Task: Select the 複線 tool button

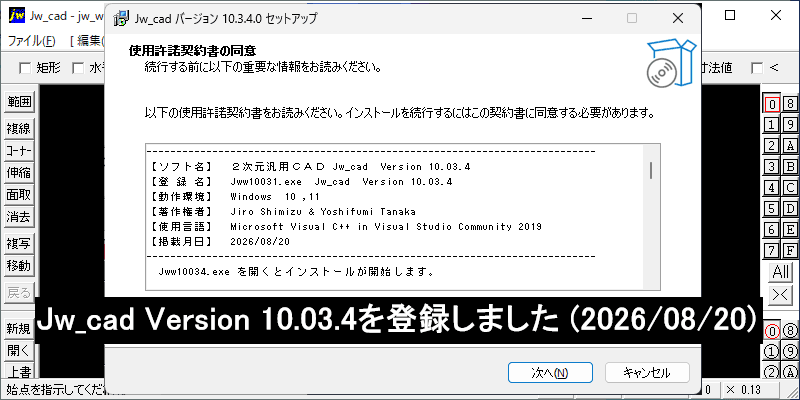Action: click(x=19, y=129)
